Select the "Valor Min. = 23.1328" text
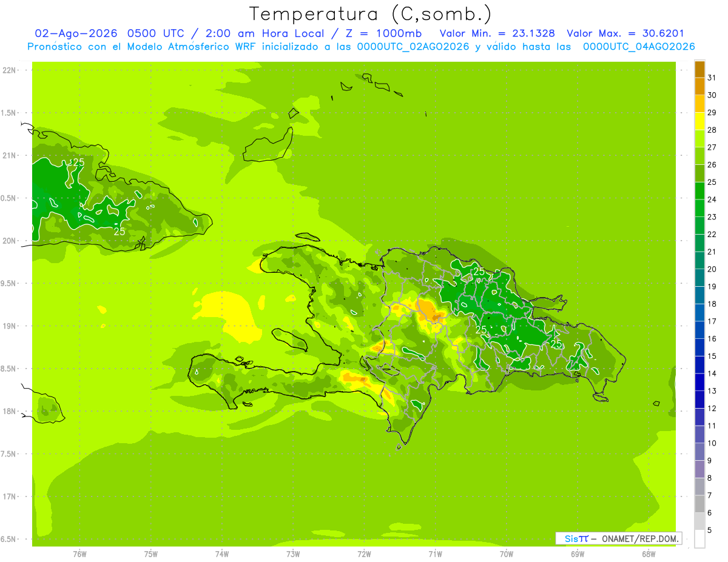The image size is (728, 562). point(497,33)
